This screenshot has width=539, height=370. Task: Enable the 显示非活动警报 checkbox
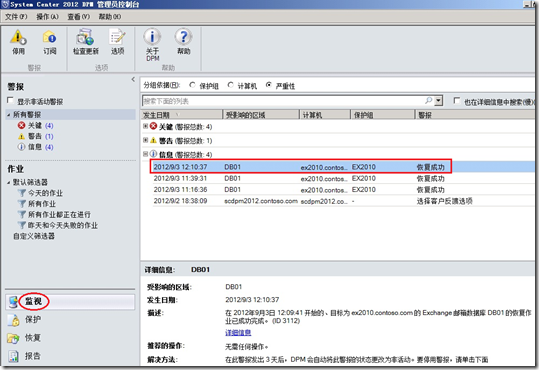[10, 100]
